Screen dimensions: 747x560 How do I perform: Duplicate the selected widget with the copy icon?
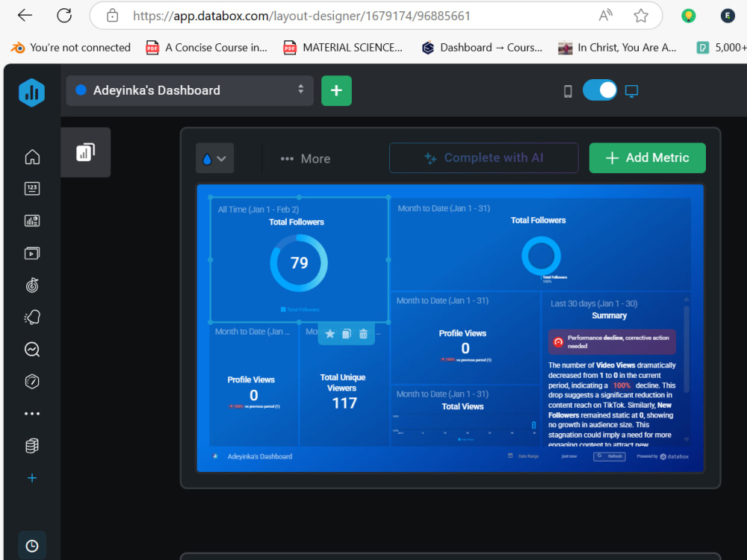346,334
